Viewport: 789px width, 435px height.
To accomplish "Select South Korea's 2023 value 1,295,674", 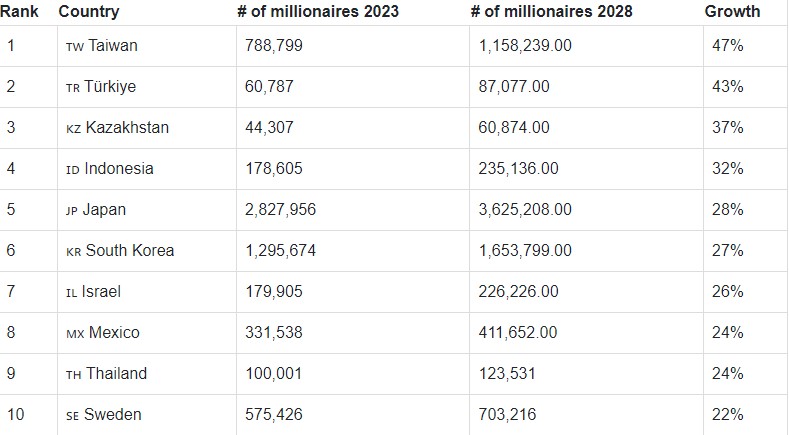I will (x=280, y=252).
